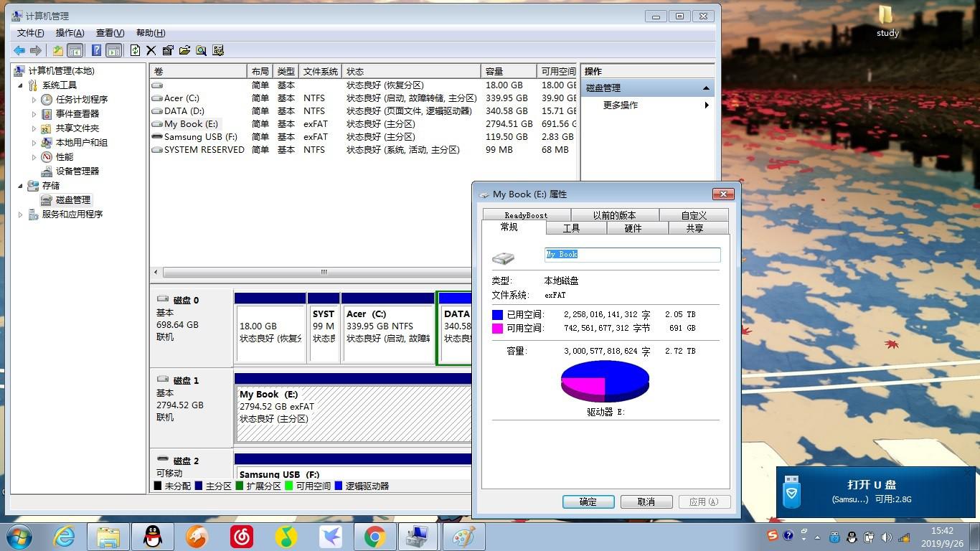Toggle the console tree pane visibility
This screenshot has height=551, width=980.
[76, 50]
